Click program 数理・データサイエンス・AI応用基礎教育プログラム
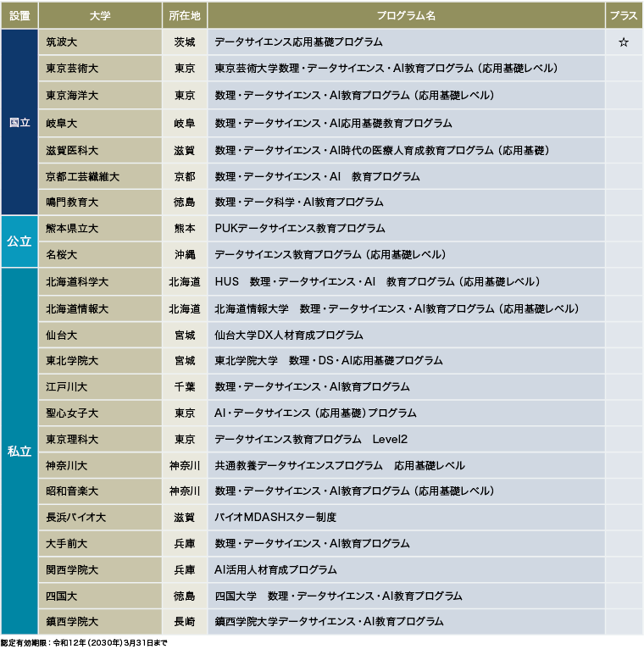The image size is (644, 649). pyautogui.click(x=333, y=124)
